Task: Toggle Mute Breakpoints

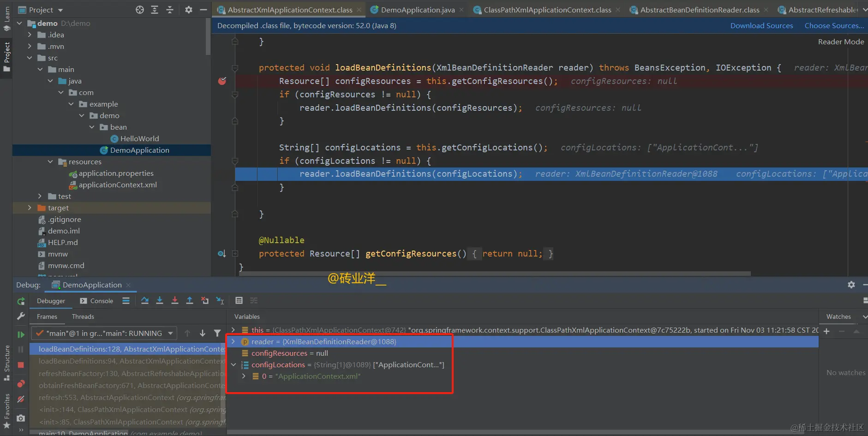Action: coord(21,399)
